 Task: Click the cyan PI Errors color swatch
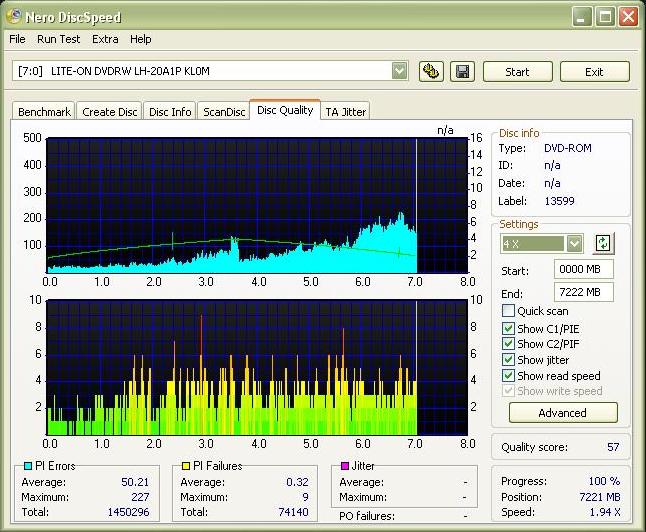coord(28,466)
